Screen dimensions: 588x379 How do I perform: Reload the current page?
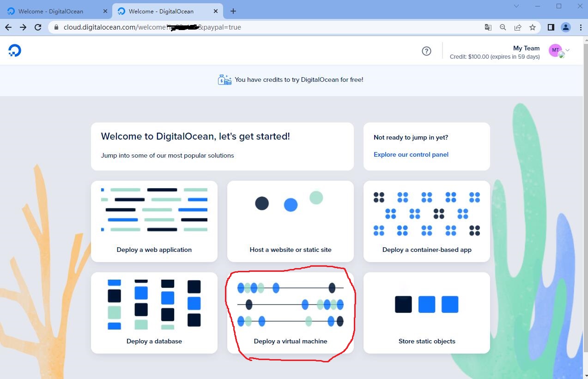(38, 27)
